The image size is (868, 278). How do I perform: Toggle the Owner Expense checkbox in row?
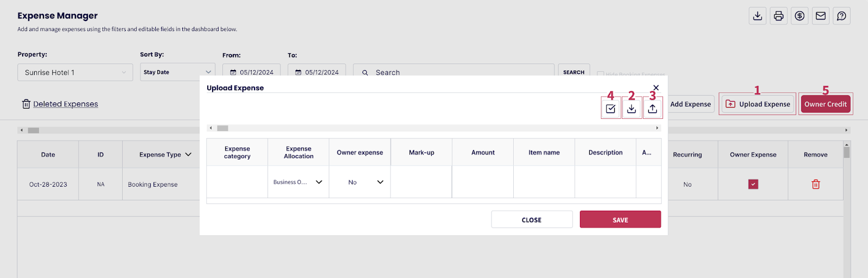click(x=753, y=184)
